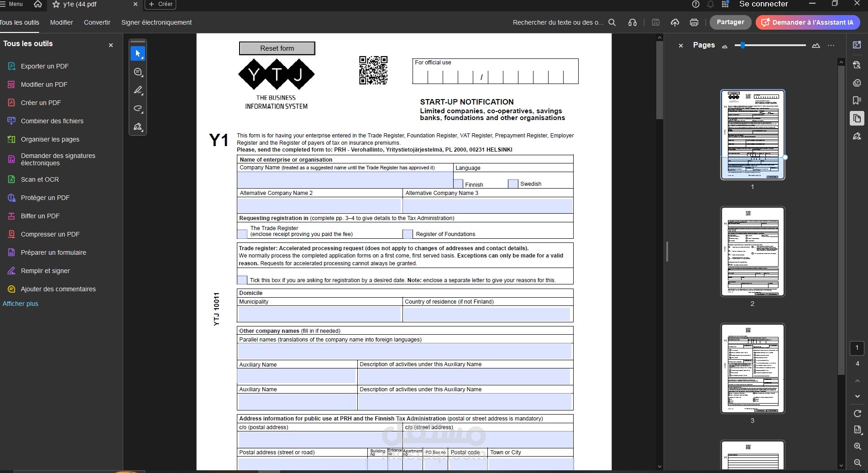
Task: Open Pages panel options ellipsis
Action: [x=831, y=45]
